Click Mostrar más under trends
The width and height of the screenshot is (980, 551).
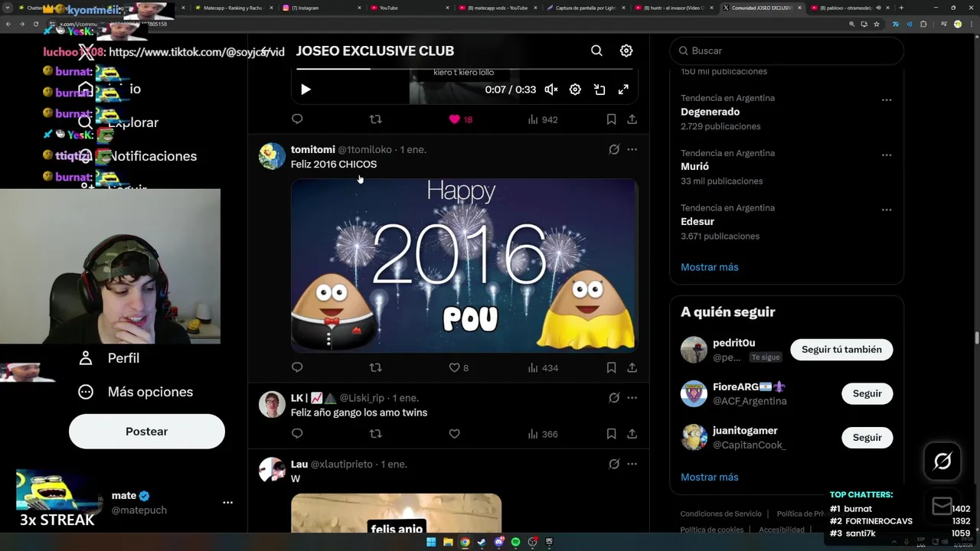(710, 267)
